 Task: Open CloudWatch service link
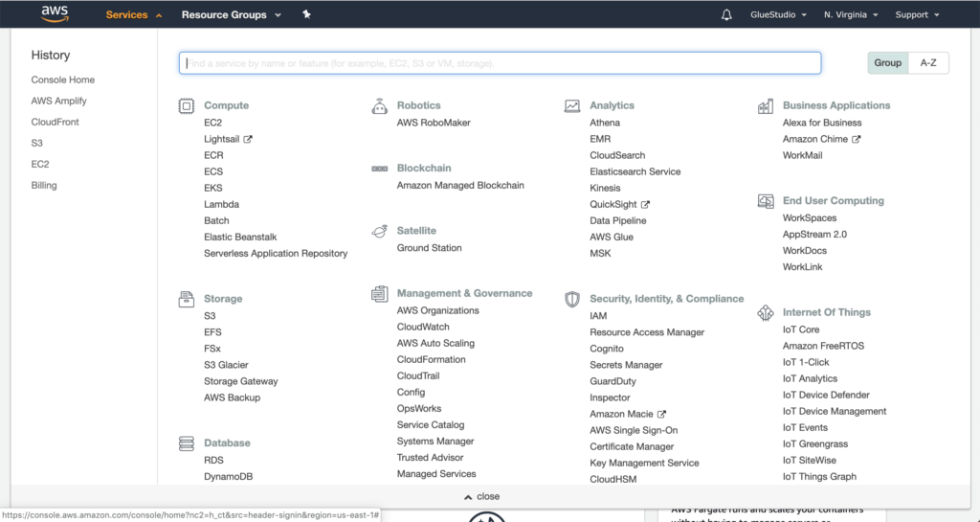(422, 327)
